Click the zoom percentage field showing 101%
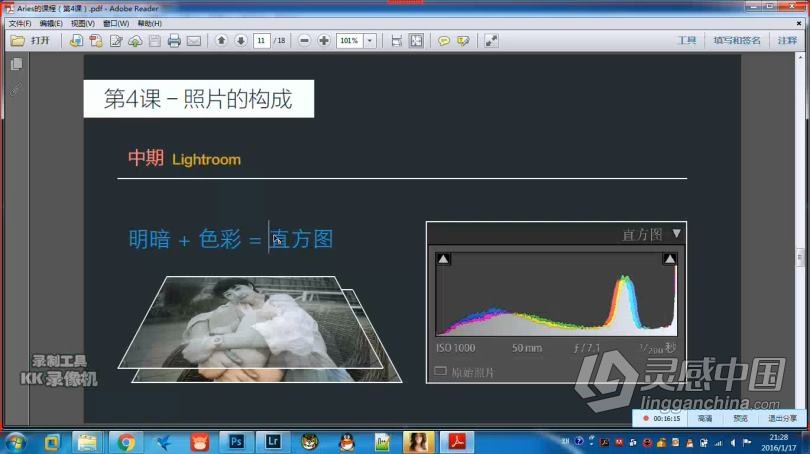 tap(350, 40)
